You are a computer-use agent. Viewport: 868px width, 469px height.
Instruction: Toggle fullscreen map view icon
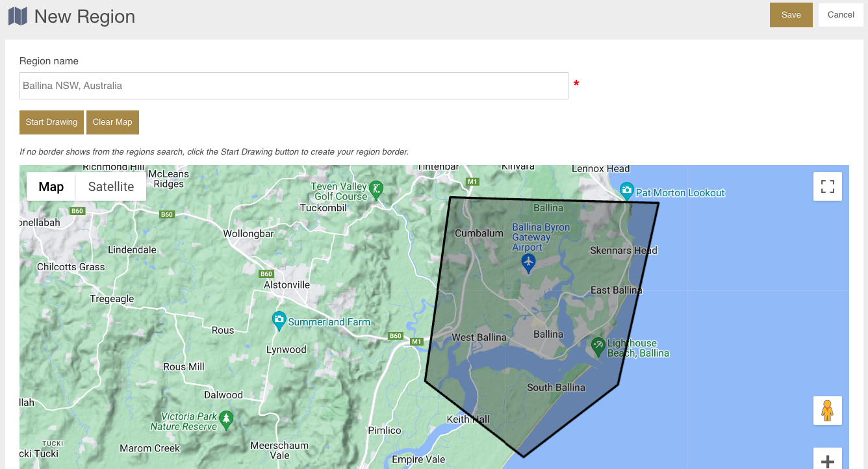click(828, 186)
